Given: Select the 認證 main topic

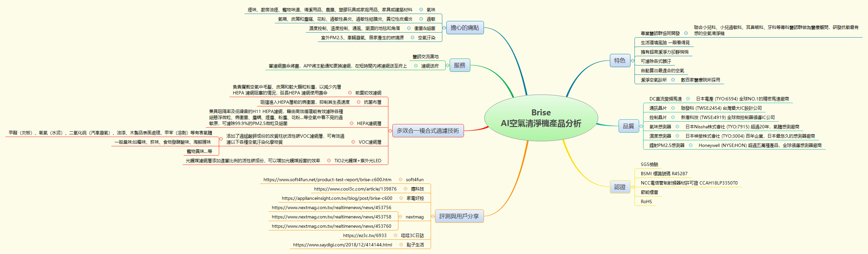Looking at the screenshot, I should click(x=620, y=187).
